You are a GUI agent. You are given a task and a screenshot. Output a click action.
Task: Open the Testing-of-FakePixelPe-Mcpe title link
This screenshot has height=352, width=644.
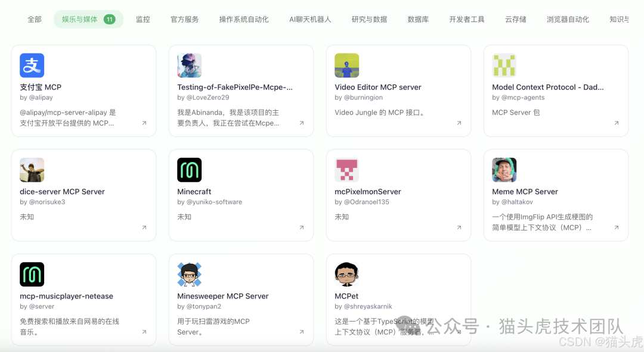point(235,87)
